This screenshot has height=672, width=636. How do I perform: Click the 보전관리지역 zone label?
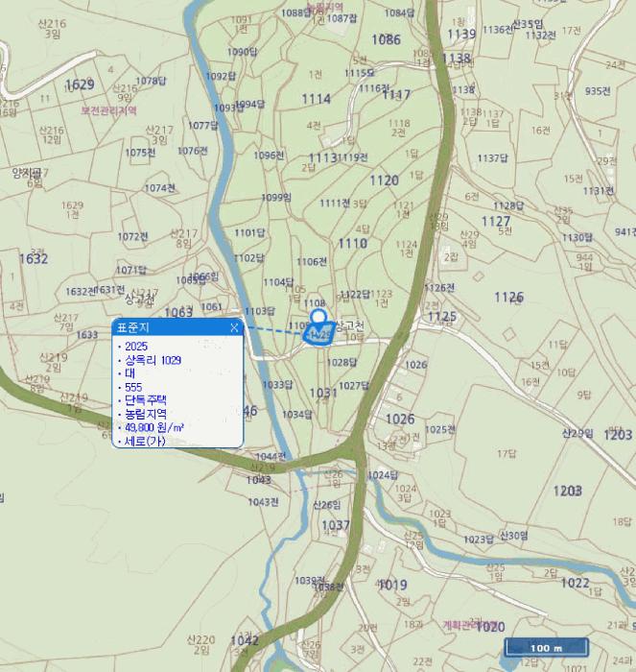[108, 110]
